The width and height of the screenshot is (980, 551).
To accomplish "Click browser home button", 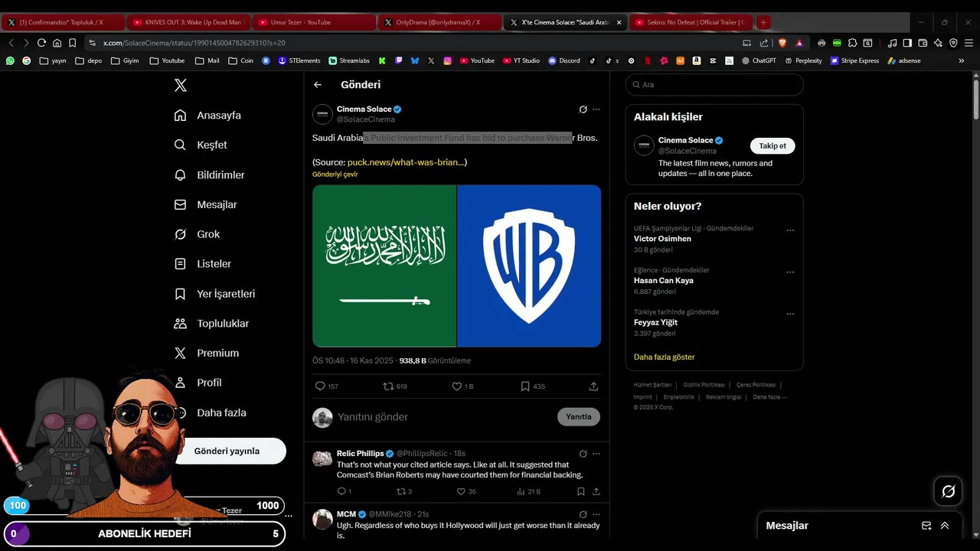I will coord(57,43).
